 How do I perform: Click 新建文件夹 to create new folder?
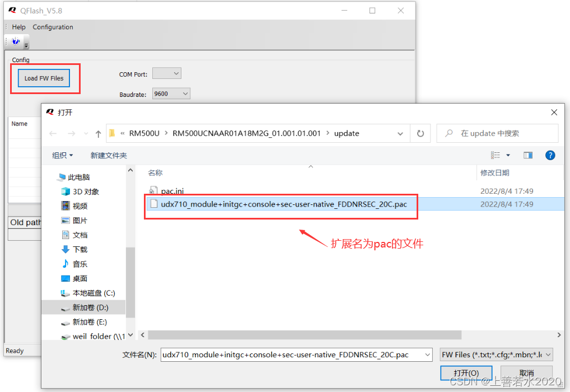(109, 155)
